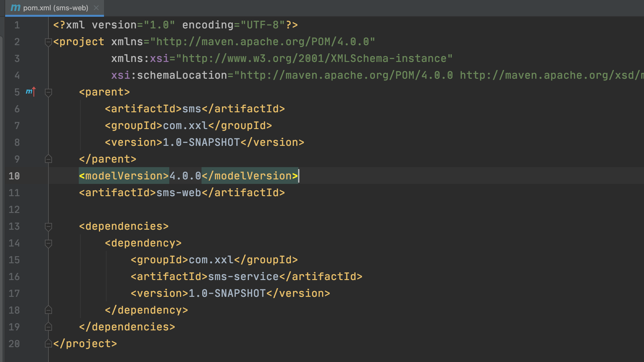Collapse the dependencies block on line 13
Image resolution: width=644 pixels, height=362 pixels.
(x=48, y=226)
